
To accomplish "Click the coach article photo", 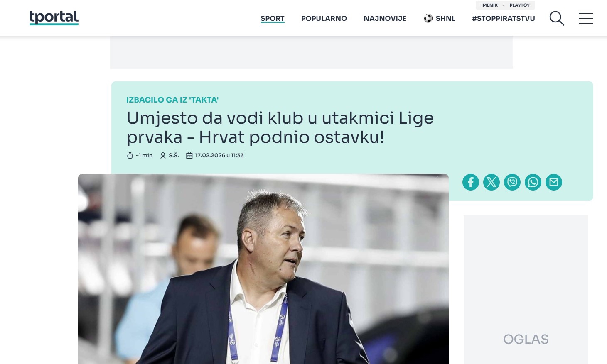I will pos(263,269).
